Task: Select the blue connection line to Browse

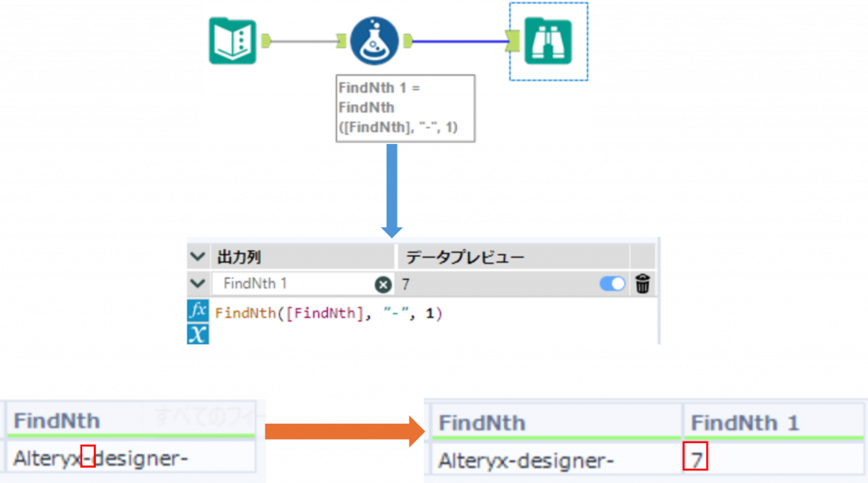Action: pos(458,40)
